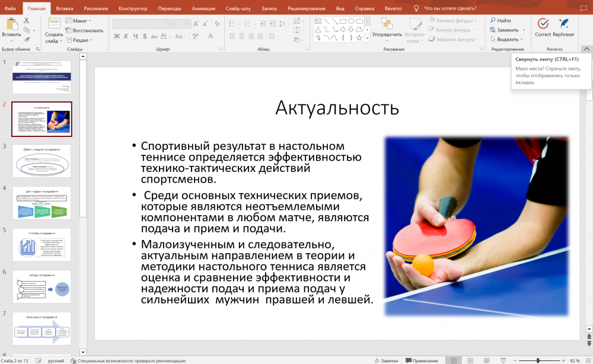
Task: Open the Упорядочить arrange menu
Action: 387,30
